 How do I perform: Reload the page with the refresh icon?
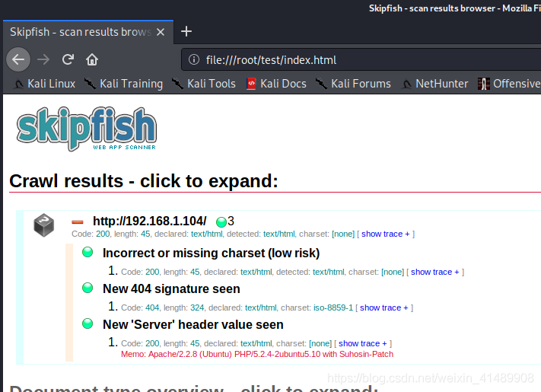[x=68, y=59]
